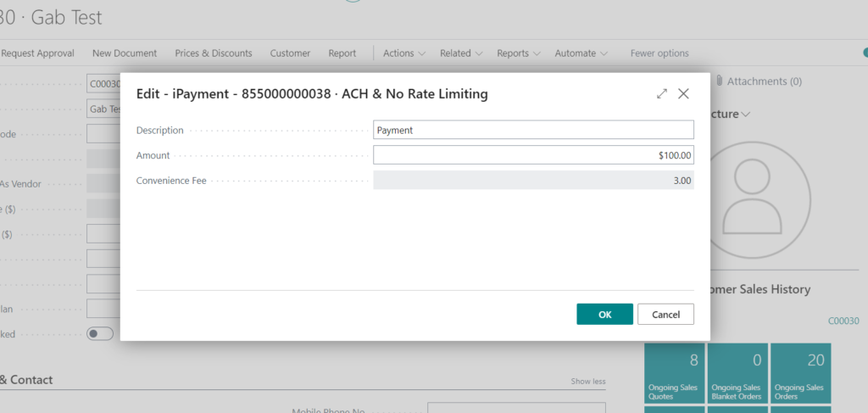Click the Amount field showing $100.00

(x=533, y=155)
